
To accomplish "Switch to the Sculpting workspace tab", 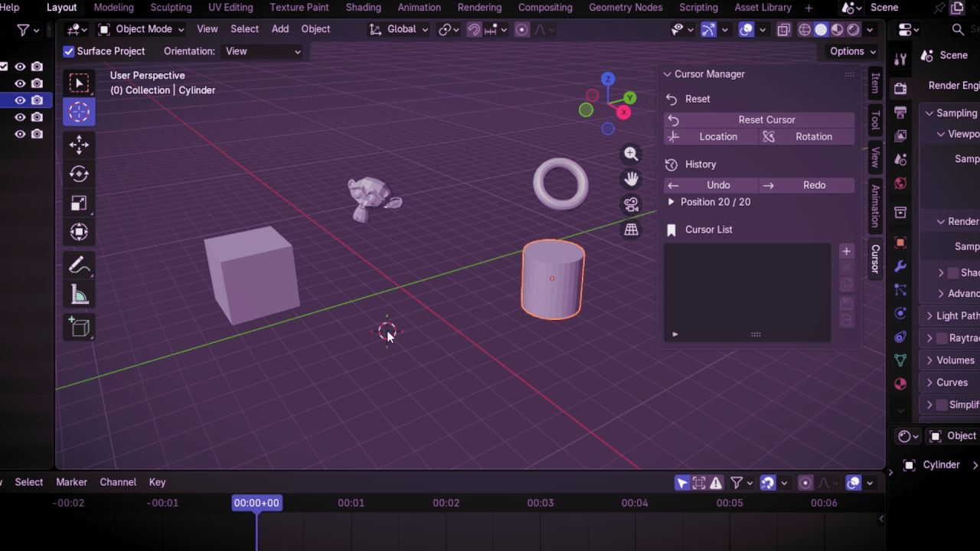I will pyautogui.click(x=171, y=8).
